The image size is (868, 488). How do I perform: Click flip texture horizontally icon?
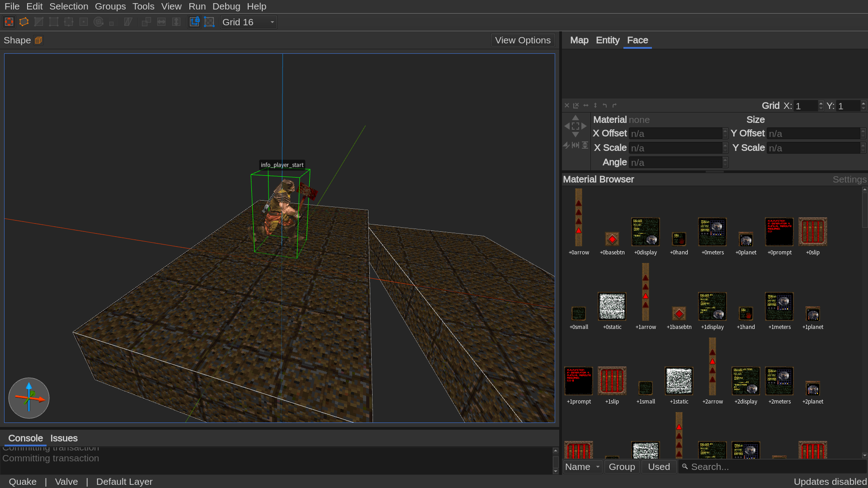pos(586,105)
